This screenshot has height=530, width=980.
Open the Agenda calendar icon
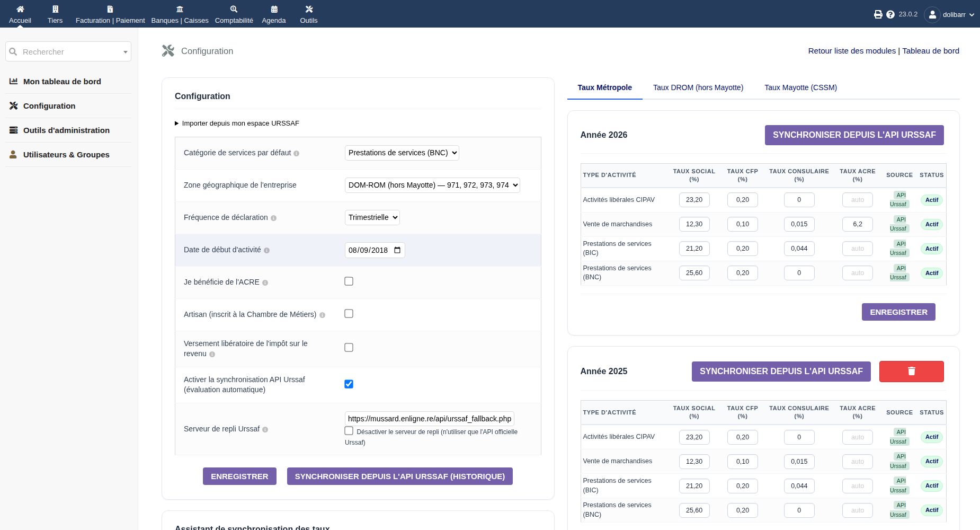tap(274, 9)
